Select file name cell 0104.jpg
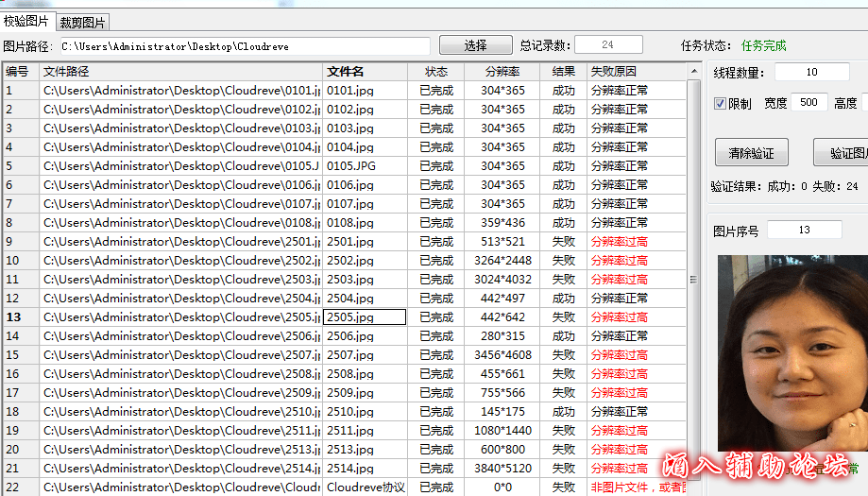Viewport: 868px width, 496px height. point(365,147)
